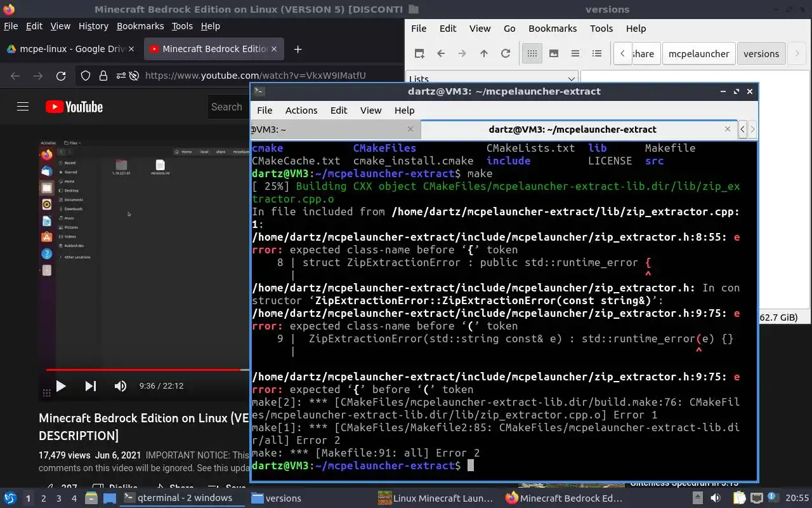Open terminal Actions menu
The height and width of the screenshot is (508, 812).
(x=301, y=110)
